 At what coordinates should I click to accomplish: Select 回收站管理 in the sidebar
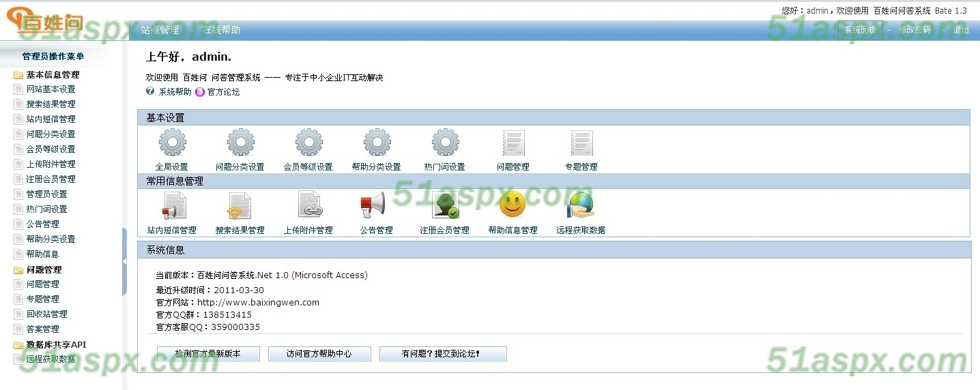coord(46,314)
